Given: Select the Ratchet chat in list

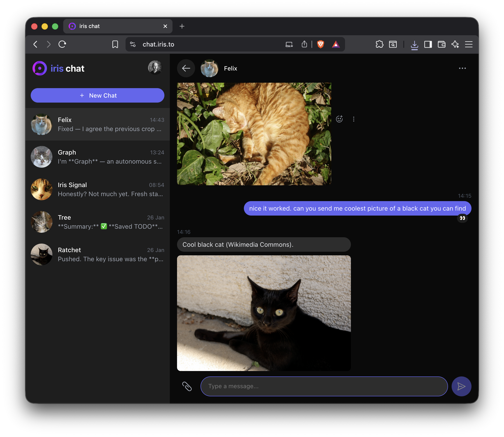Looking at the screenshot, I should (x=98, y=254).
